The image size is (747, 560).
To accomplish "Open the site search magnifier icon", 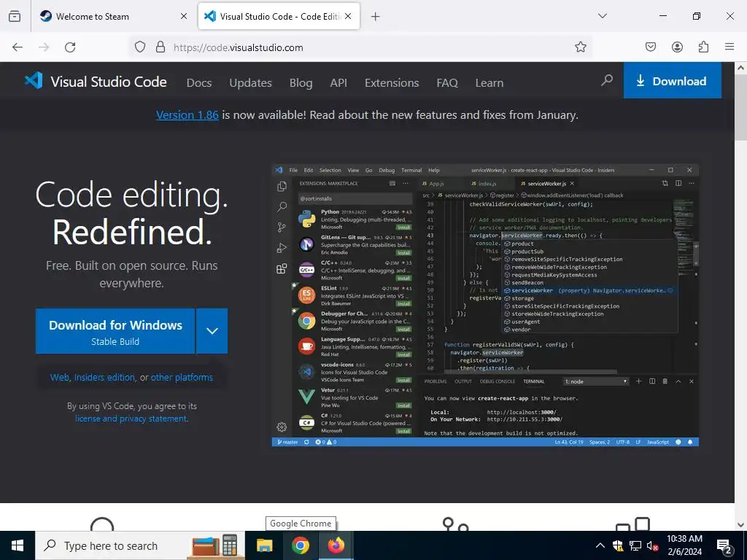I will pyautogui.click(x=606, y=80).
